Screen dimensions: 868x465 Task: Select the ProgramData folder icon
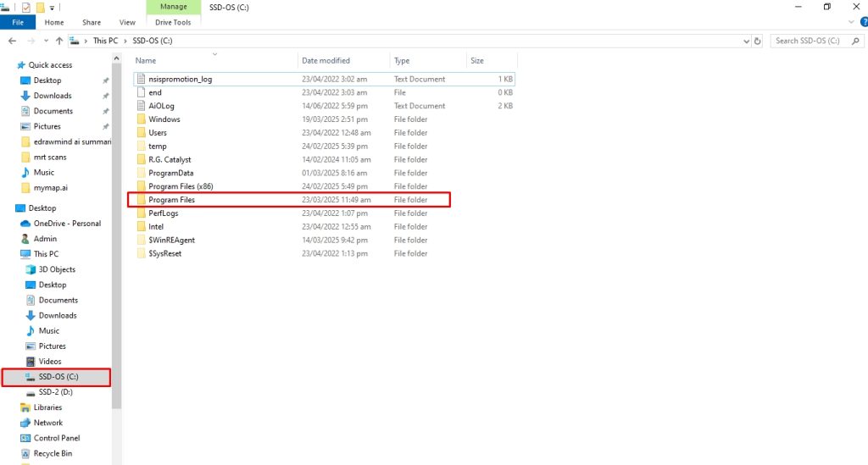click(142, 173)
